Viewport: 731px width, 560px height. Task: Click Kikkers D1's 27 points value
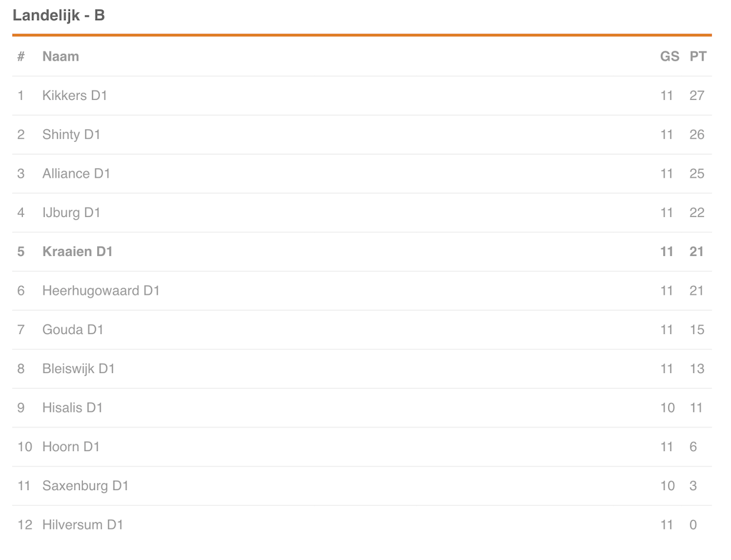coord(697,96)
